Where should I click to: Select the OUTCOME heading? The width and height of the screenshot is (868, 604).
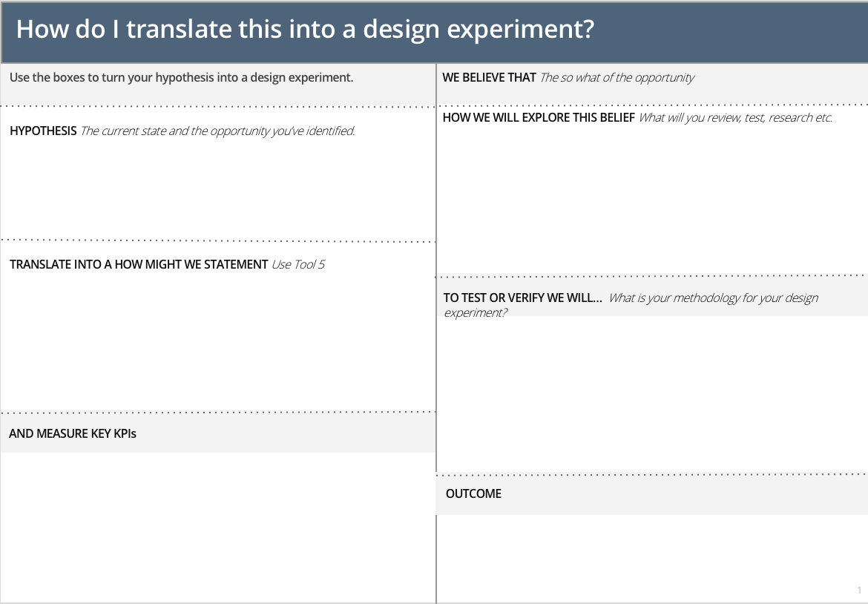pos(473,493)
